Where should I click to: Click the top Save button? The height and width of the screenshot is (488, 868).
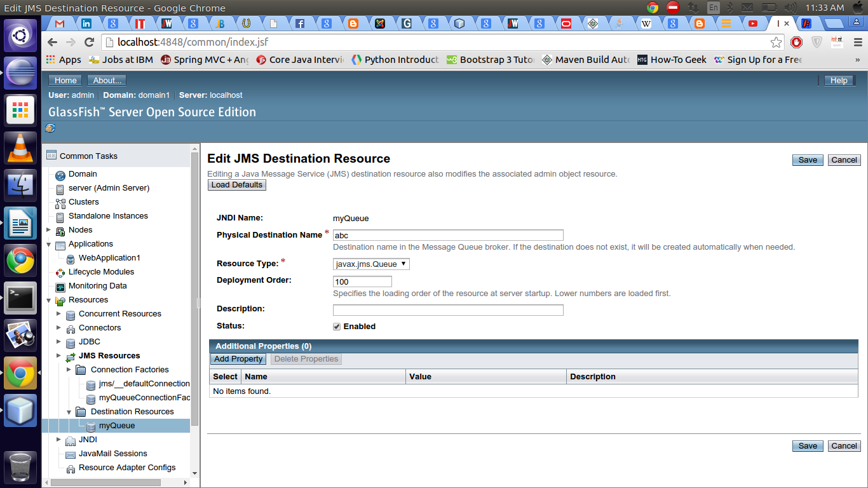pyautogui.click(x=808, y=160)
